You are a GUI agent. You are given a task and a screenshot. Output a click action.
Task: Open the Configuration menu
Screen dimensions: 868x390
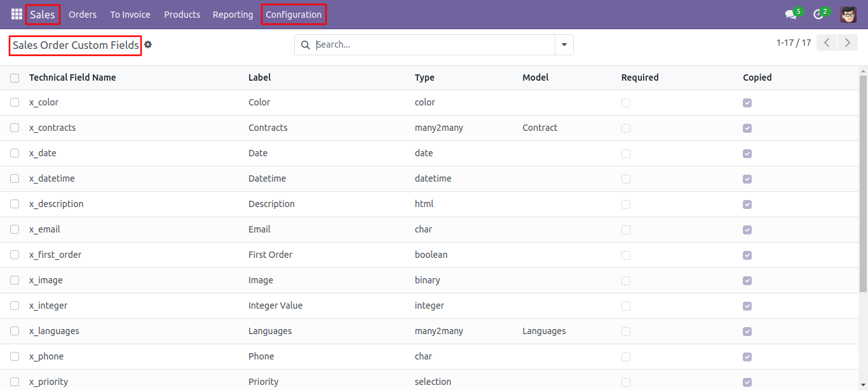coord(294,14)
